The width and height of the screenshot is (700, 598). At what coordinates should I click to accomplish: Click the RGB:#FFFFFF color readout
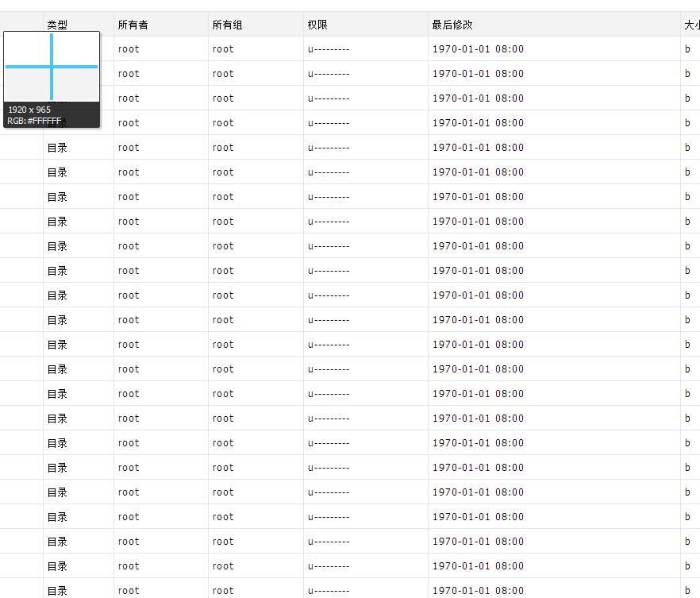[x=34, y=121]
